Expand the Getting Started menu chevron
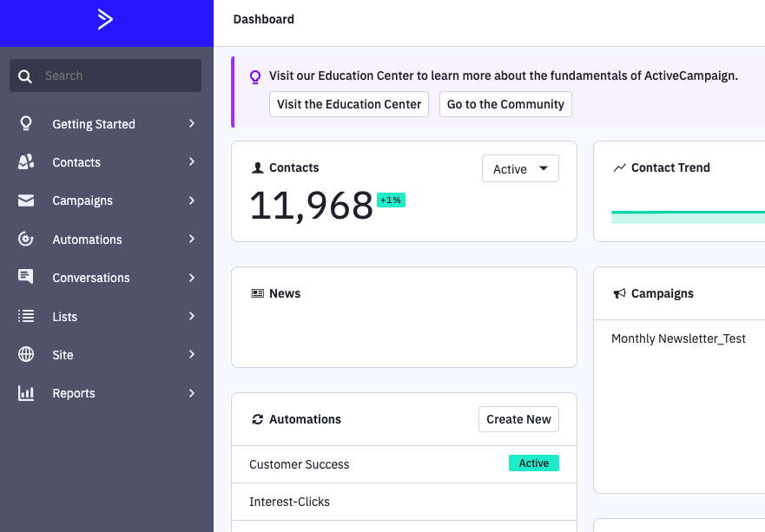765x532 pixels. [192, 124]
